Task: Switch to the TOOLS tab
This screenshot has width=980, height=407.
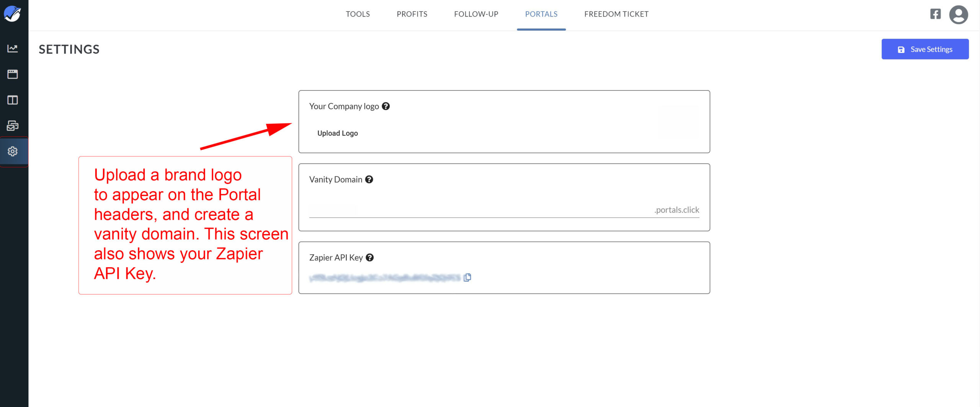Action: tap(358, 14)
